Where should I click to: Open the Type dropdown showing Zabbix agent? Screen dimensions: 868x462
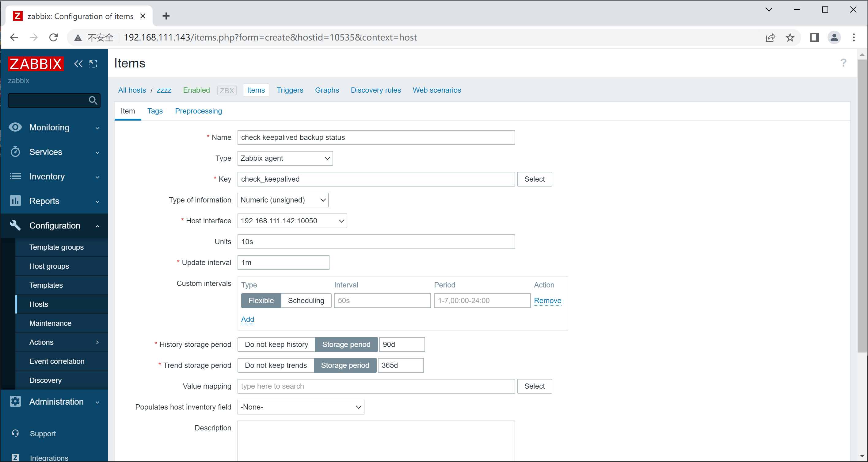click(x=285, y=158)
